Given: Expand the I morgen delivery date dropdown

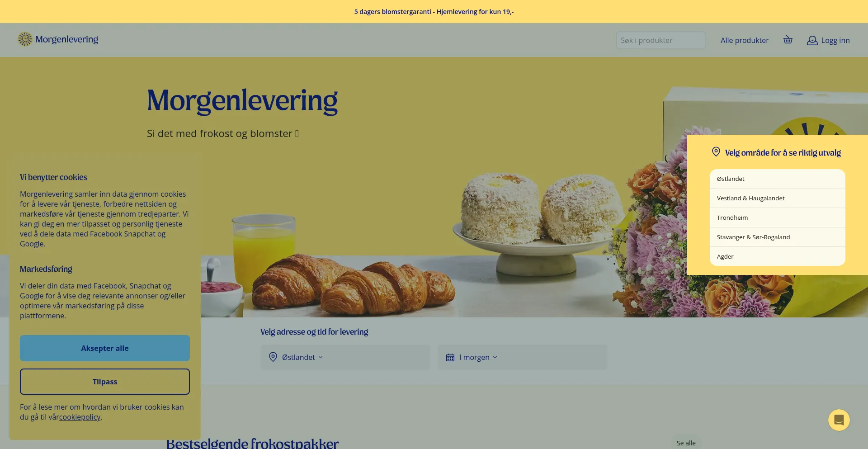Looking at the screenshot, I should click(x=523, y=357).
